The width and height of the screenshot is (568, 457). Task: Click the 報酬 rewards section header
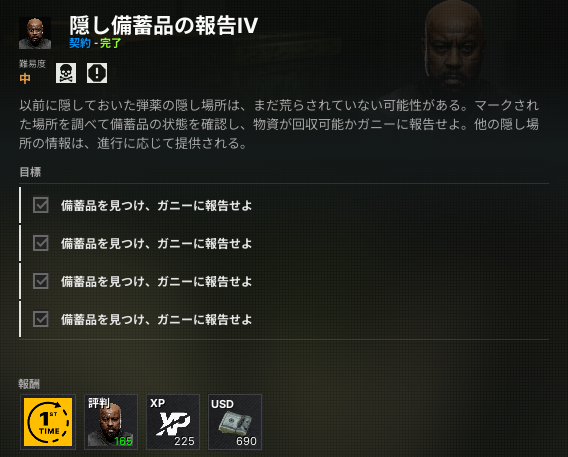[x=29, y=384]
